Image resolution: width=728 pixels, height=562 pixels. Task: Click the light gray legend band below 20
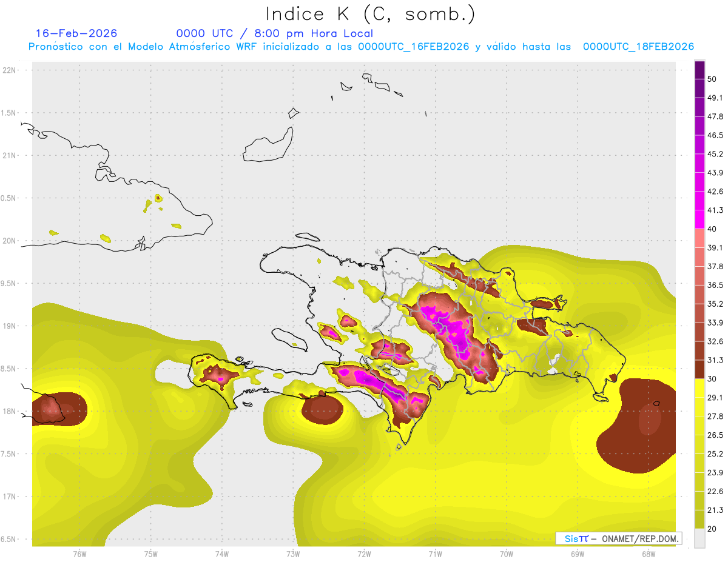point(699,538)
